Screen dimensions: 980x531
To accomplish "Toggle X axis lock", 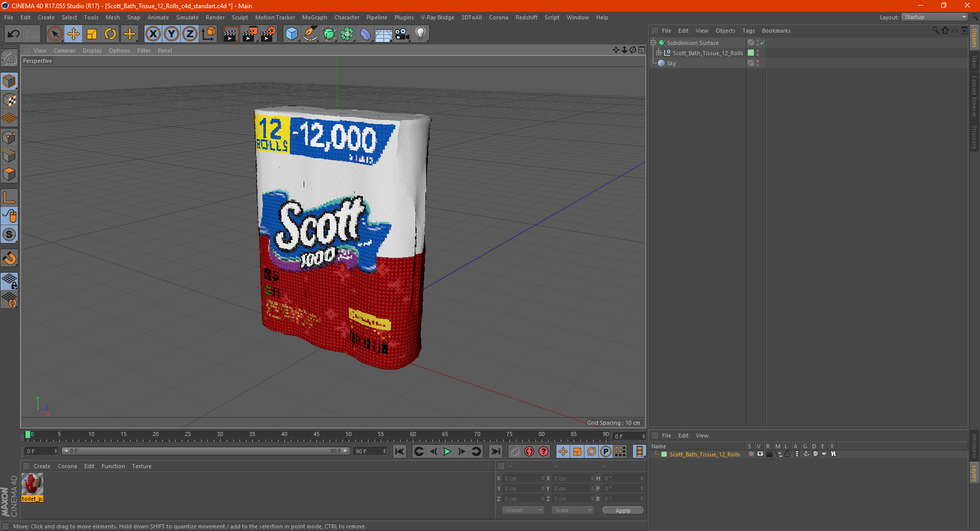I will [153, 34].
